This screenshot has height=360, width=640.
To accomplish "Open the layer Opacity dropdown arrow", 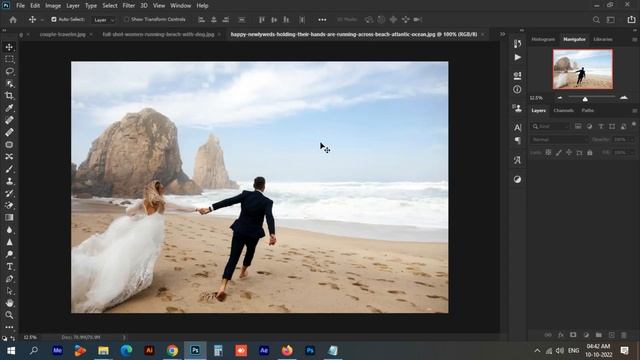I will 632,140.
